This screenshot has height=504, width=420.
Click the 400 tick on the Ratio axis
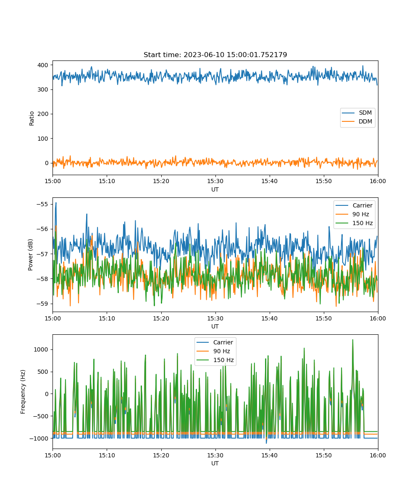[43, 65]
